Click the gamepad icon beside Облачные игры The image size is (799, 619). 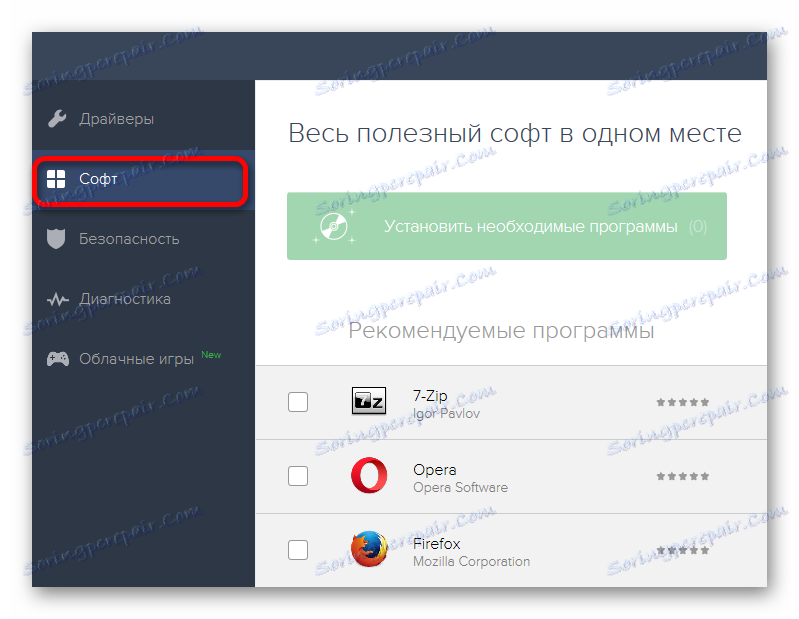[x=58, y=359]
